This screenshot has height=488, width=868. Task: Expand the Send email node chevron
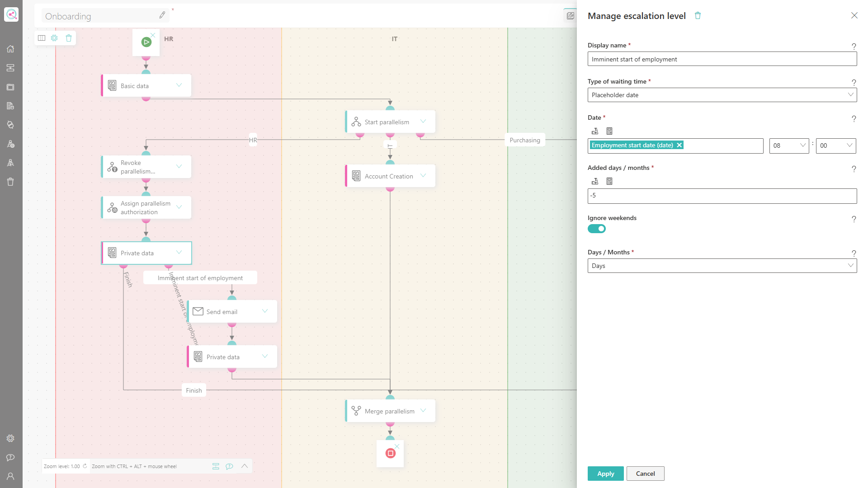265,311
